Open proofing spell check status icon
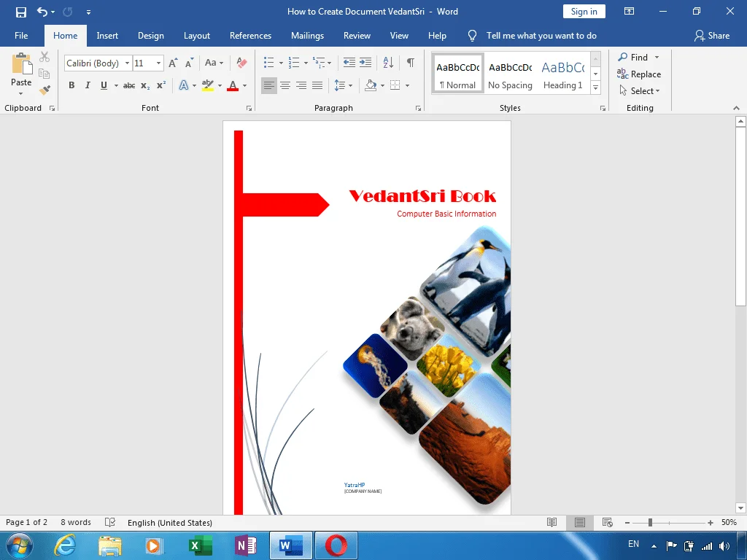 click(110, 522)
